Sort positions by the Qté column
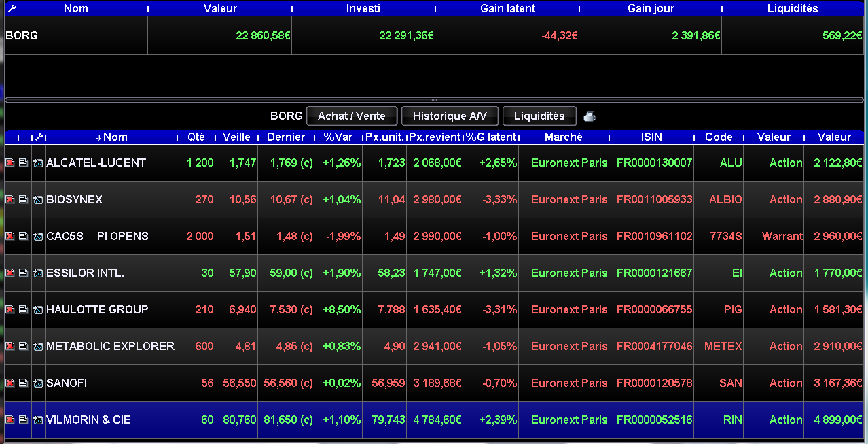This screenshot has height=444, width=868. [x=196, y=137]
